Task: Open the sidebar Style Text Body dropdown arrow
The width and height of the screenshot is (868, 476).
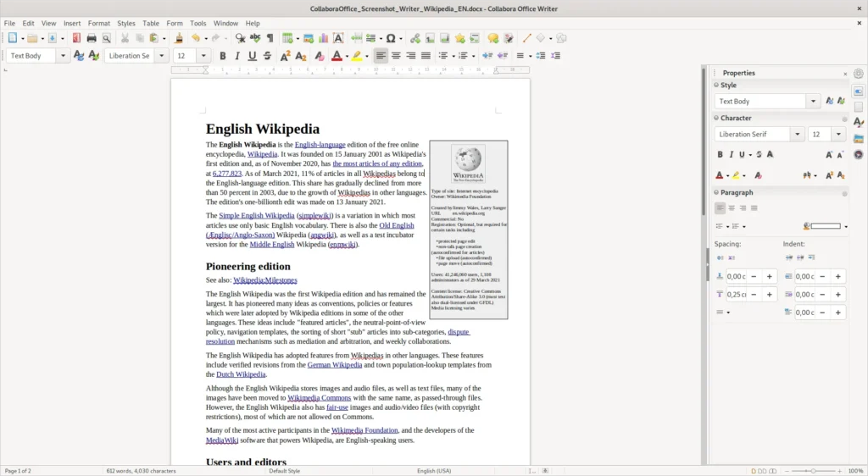Action: click(813, 101)
